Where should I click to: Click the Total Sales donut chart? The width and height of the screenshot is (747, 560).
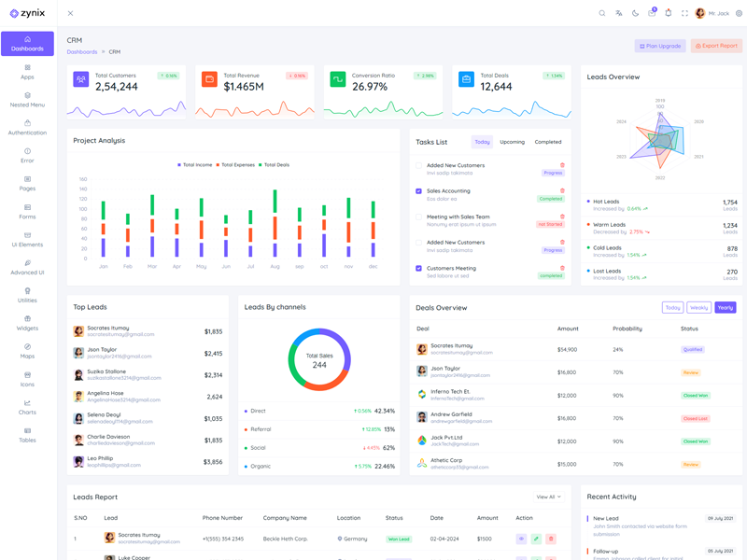point(319,359)
